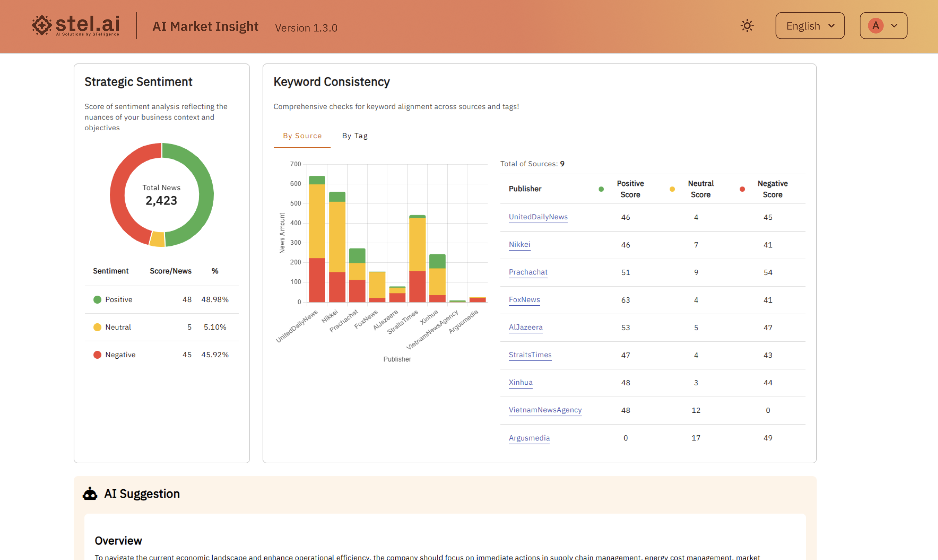Click the yellow Neutral Score legend dot
This screenshot has width=938, height=560.
[x=672, y=189]
